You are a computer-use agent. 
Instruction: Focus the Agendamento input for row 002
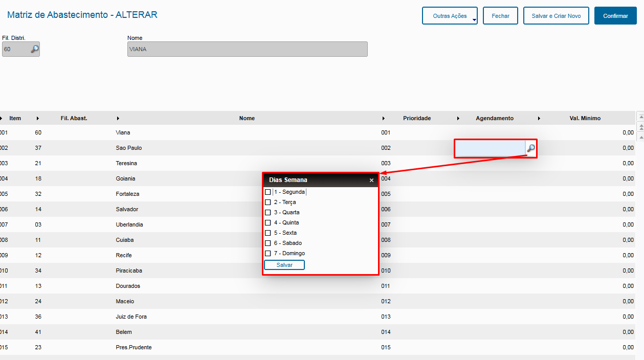491,148
